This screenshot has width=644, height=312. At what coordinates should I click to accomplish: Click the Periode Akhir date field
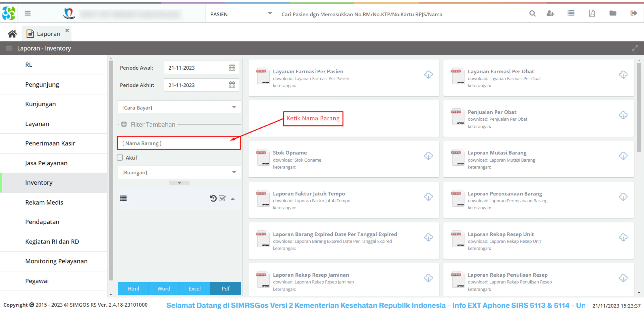(x=201, y=85)
